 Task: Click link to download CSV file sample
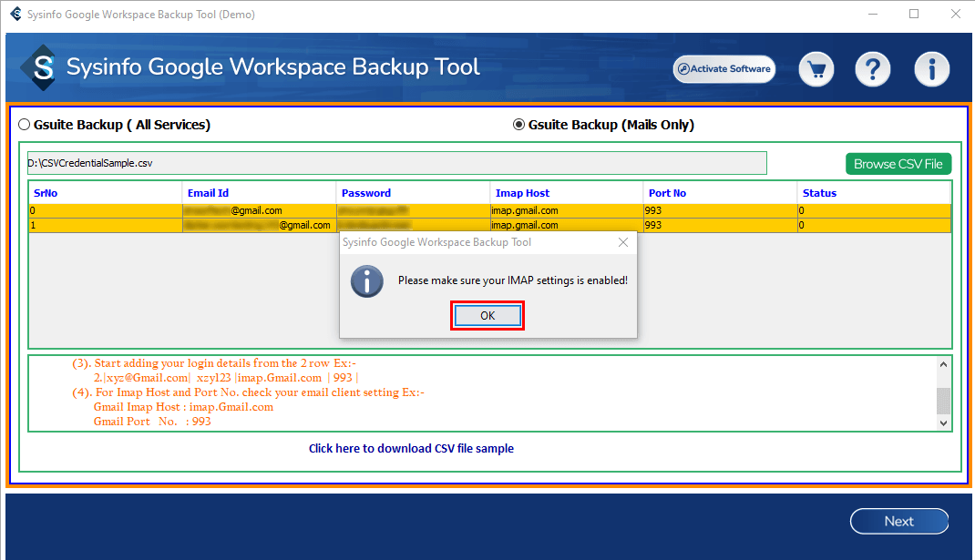411,448
